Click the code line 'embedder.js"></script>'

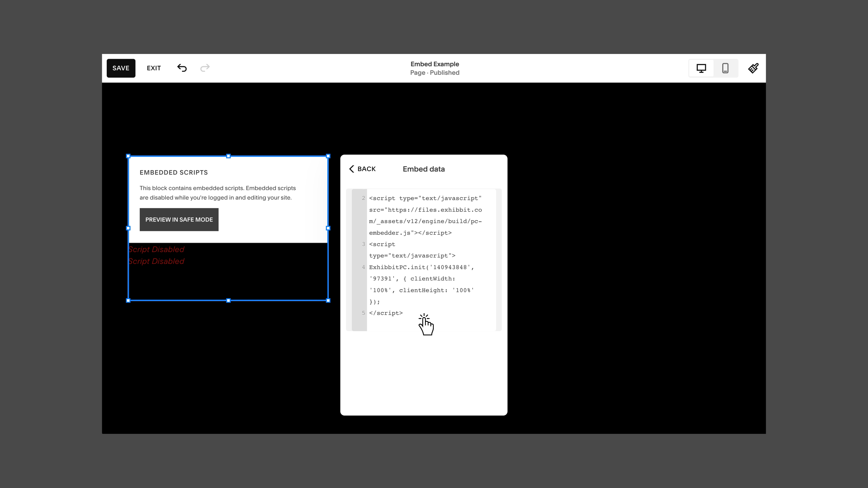pos(410,233)
